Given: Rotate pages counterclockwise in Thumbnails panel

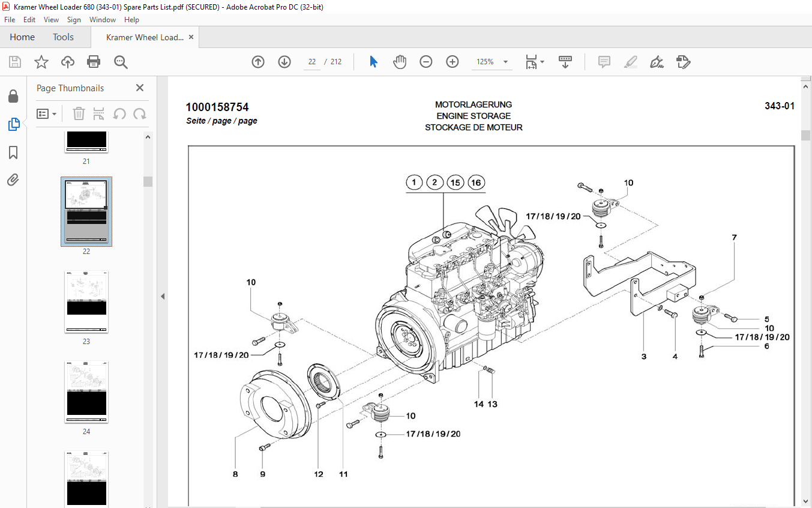Looking at the screenshot, I should [x=119, y=114].
